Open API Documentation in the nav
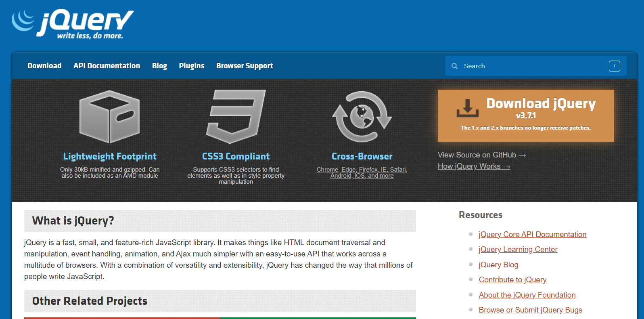Screen dimensions: 644x319 point(107,66)
